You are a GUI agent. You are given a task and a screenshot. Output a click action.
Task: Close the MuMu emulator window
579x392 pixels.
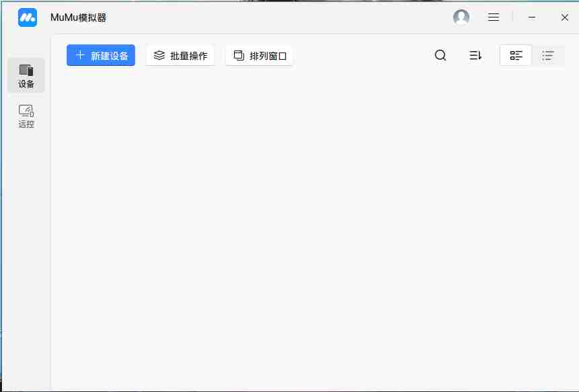(565, 17)
